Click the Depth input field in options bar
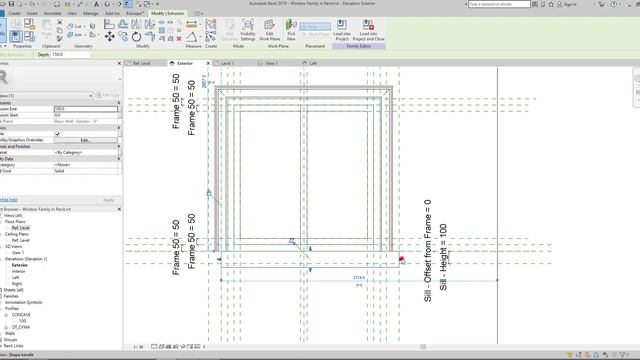 [x=71, y=54]
